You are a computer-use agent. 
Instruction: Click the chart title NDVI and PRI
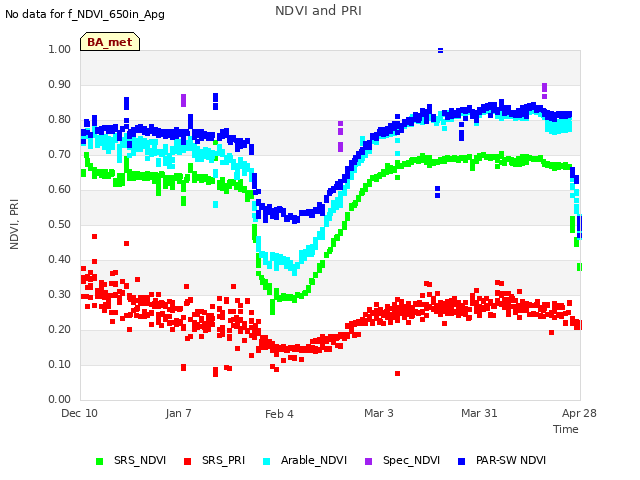(x=318, y=11)
